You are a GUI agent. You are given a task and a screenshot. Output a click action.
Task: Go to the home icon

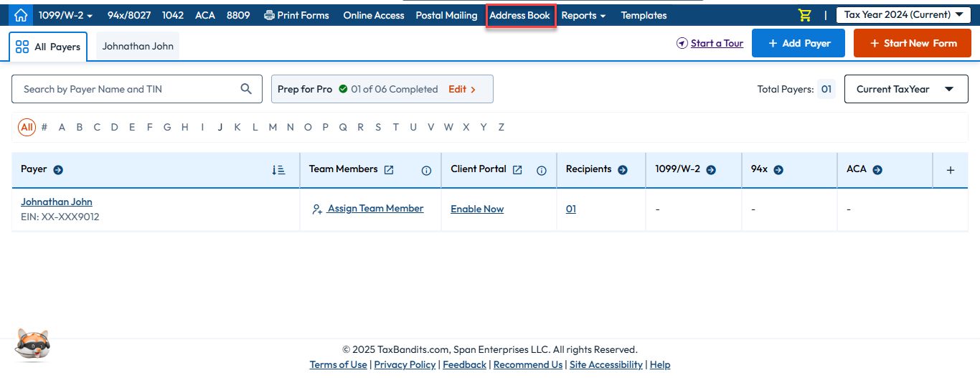(21, 15)
